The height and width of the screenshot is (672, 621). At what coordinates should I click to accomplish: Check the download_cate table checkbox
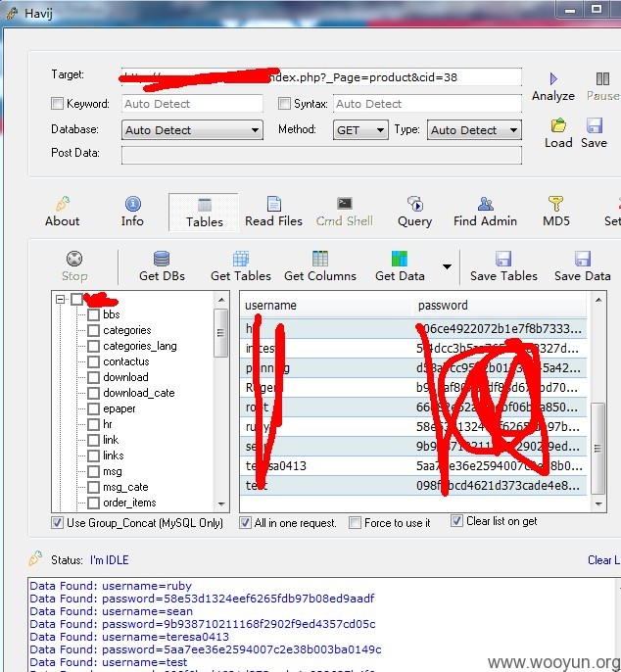tap(93, 393)
